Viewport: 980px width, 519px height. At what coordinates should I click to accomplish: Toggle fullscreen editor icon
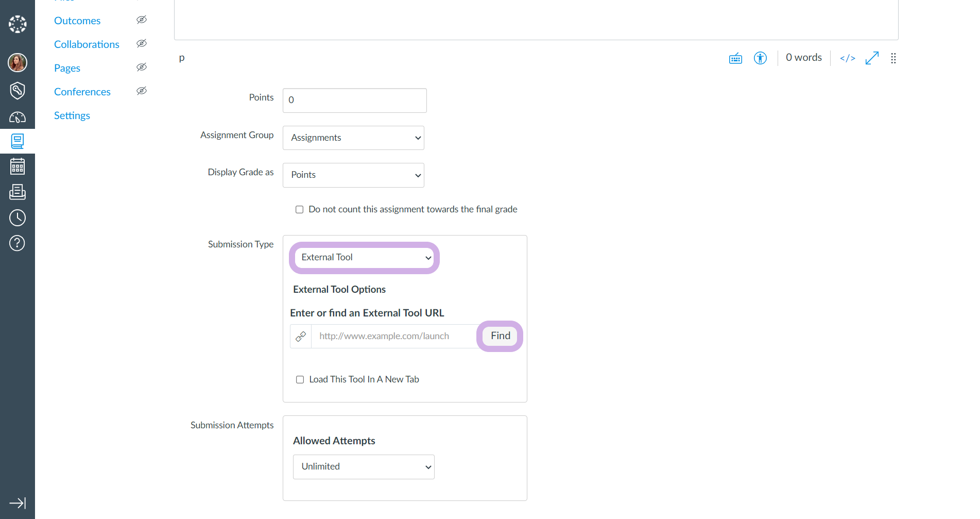872,58
